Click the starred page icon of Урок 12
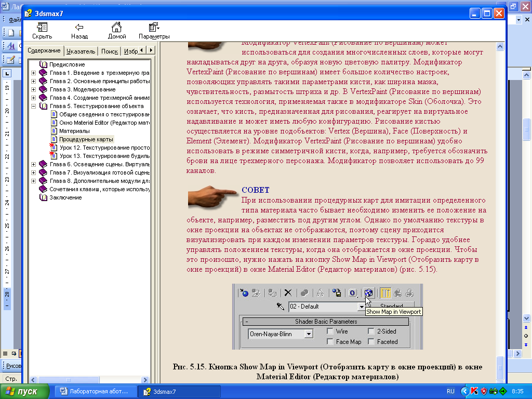Viewport: 532px width, 399px height. coord(54,147)
